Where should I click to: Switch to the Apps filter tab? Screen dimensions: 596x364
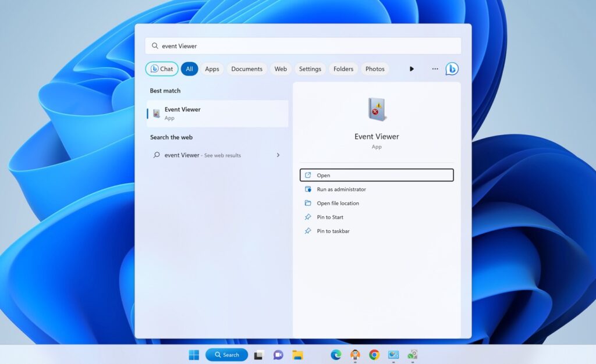coord(212,69)
